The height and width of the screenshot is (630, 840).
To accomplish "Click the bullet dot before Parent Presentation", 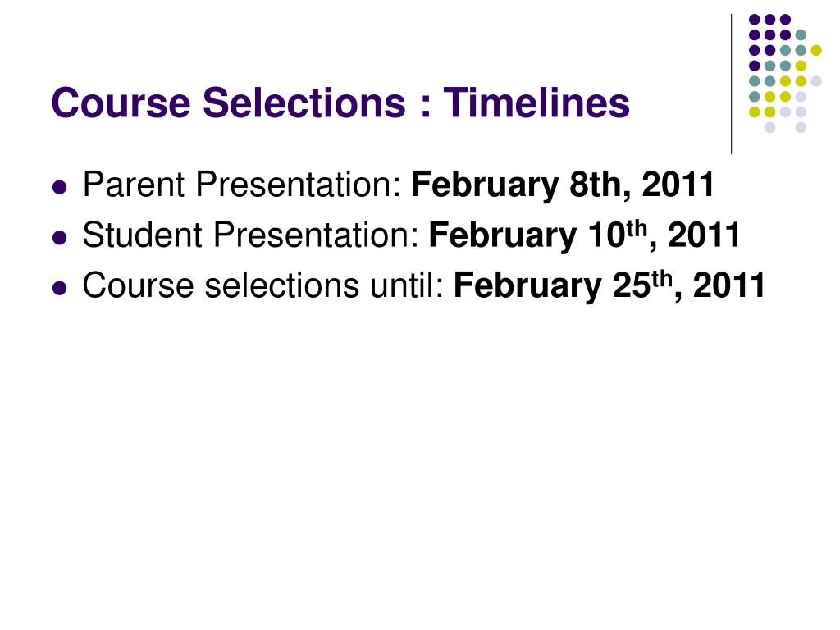I will click(x=60, y=188).
